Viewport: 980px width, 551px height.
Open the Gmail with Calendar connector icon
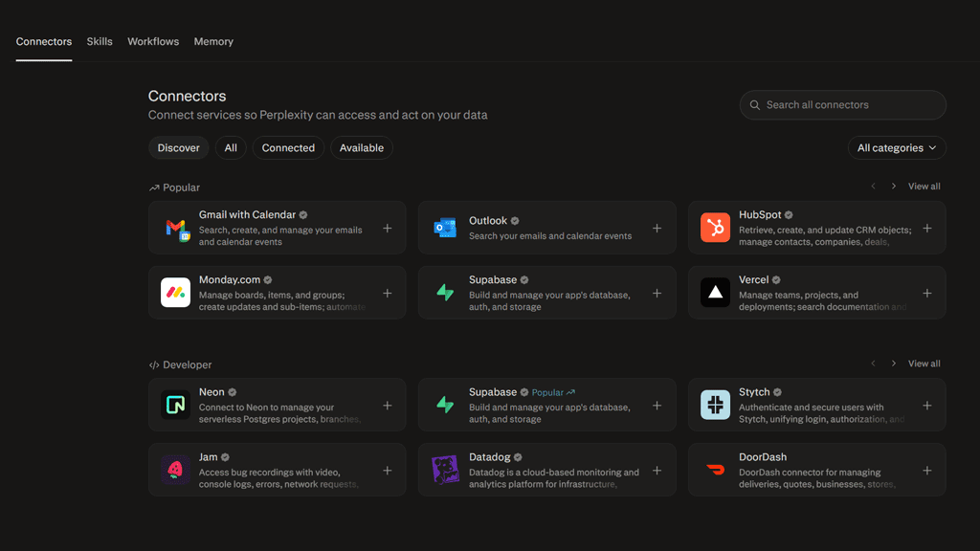point(177,229)
